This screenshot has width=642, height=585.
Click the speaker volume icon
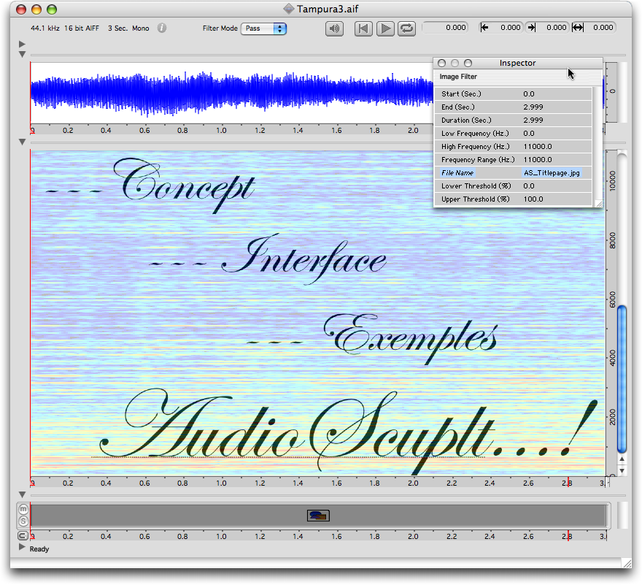(x=335, y=29)
